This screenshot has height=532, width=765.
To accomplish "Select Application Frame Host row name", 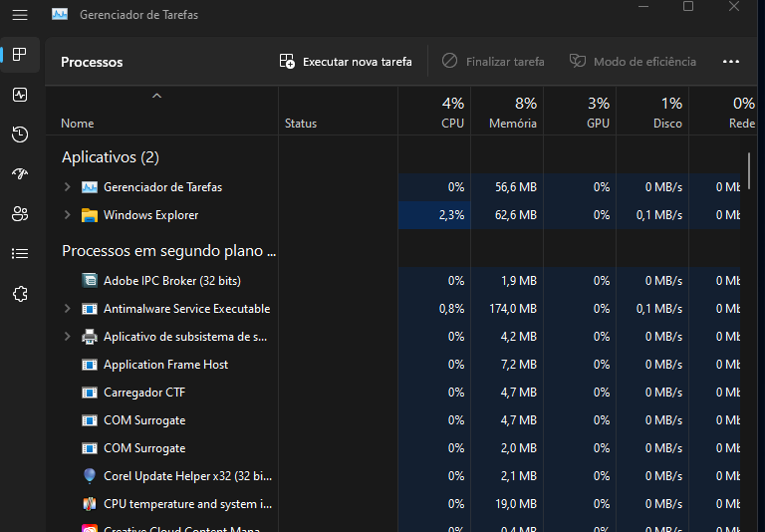I will coord(166,365).
